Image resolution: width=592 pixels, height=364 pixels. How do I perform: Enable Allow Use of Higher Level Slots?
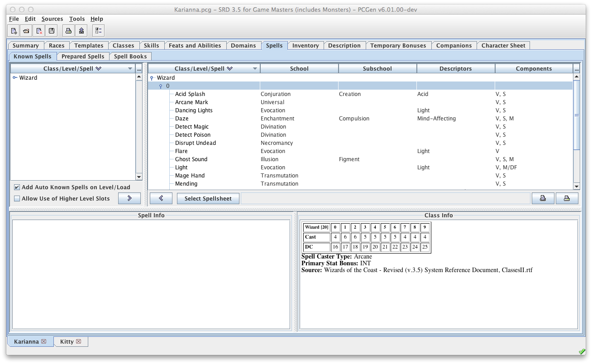[17, 199]
